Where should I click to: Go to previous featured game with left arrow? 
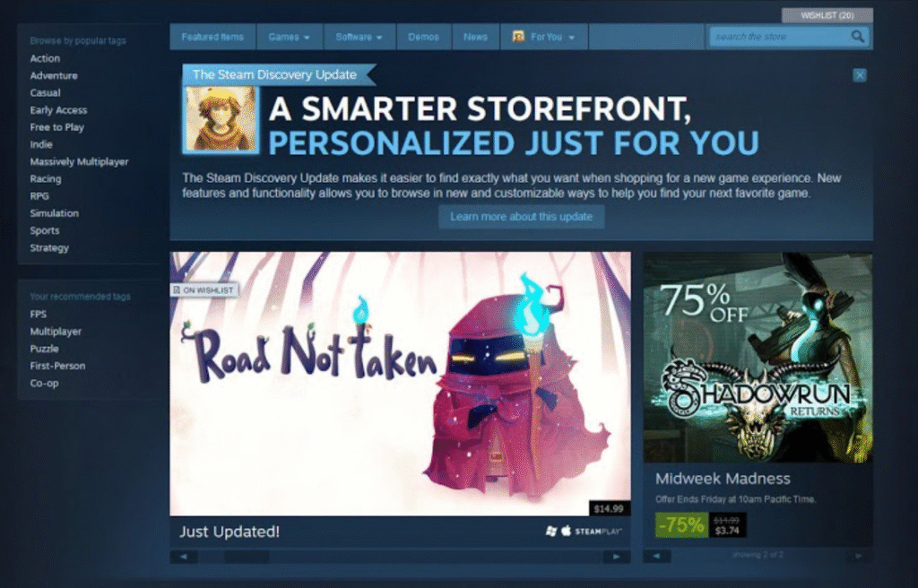click(184, 557)
